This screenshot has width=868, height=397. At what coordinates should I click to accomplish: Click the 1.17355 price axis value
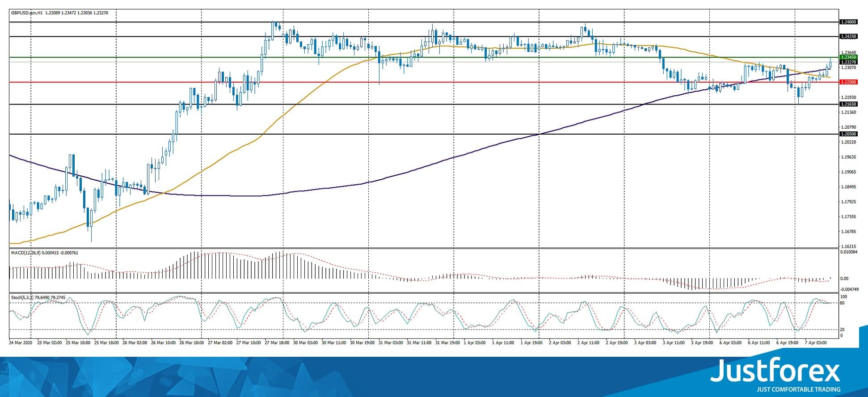click(x=848, y=217)
